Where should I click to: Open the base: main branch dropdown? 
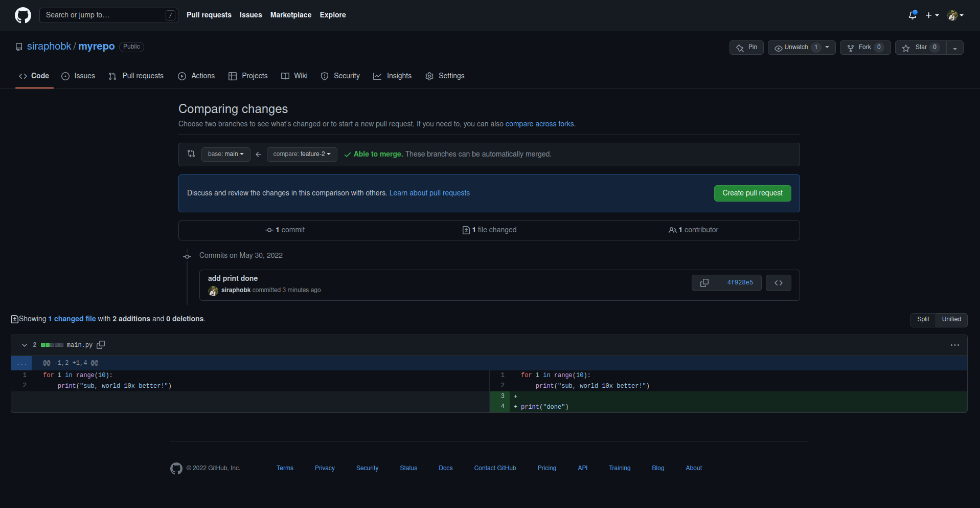click(x=225, y=154)
